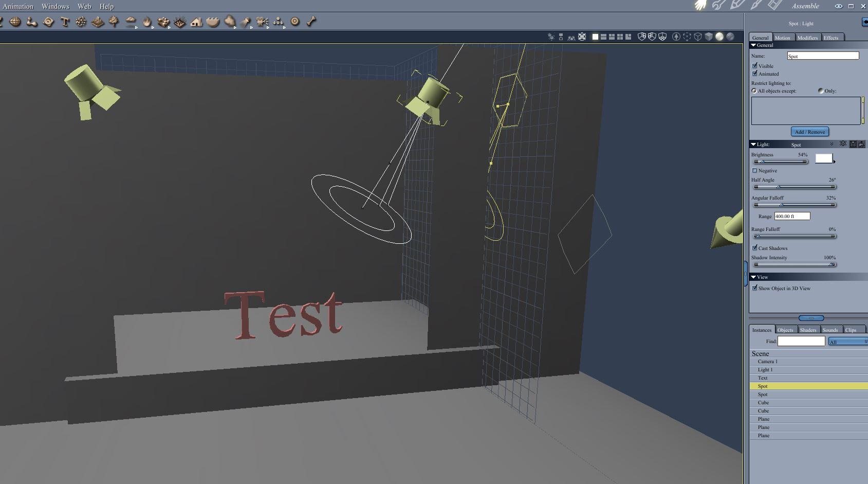Screen dimensions: 868x484
Task: Open the Objects tab
Action: click(x=785, y=330)
